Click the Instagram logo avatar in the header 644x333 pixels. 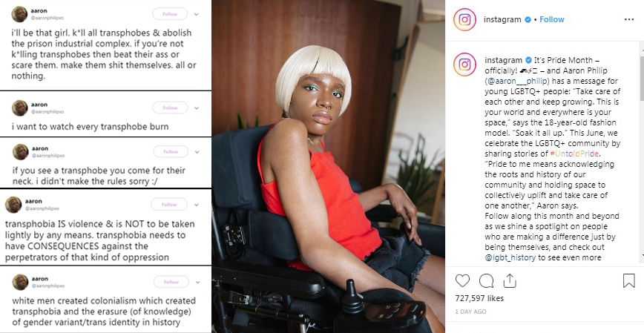pyautogui.click(x=464, y=19)
